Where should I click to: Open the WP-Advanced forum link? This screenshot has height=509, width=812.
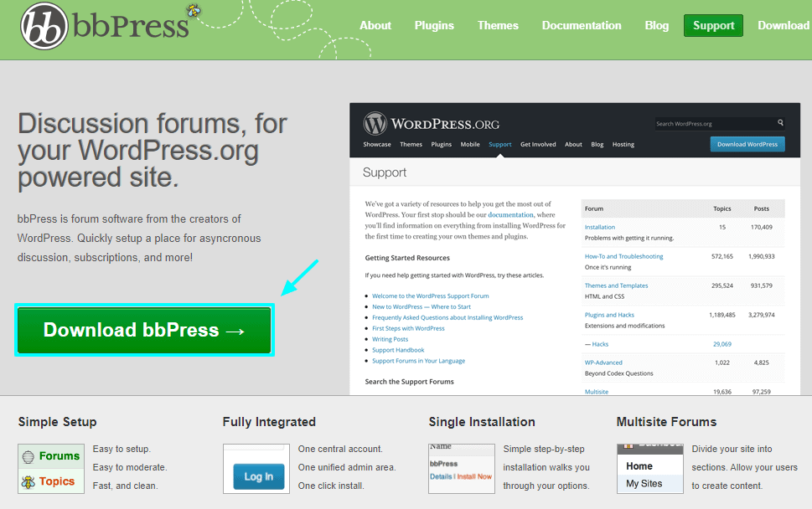[x=603, y=362]
